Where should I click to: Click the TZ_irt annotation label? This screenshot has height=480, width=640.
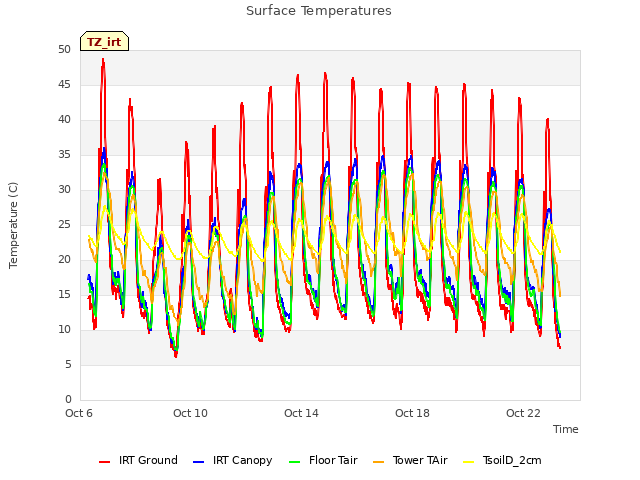[104, 42]
